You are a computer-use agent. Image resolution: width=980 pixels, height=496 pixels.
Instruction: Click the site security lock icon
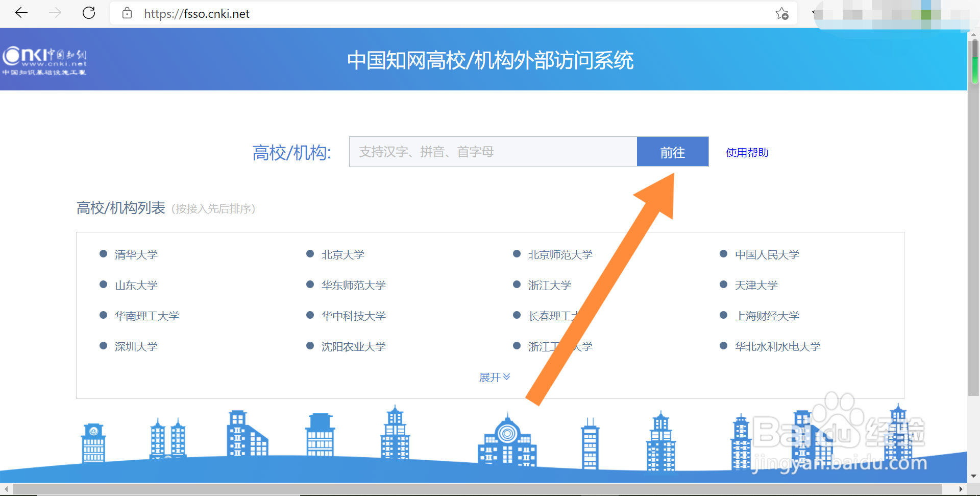coord(127,14)
